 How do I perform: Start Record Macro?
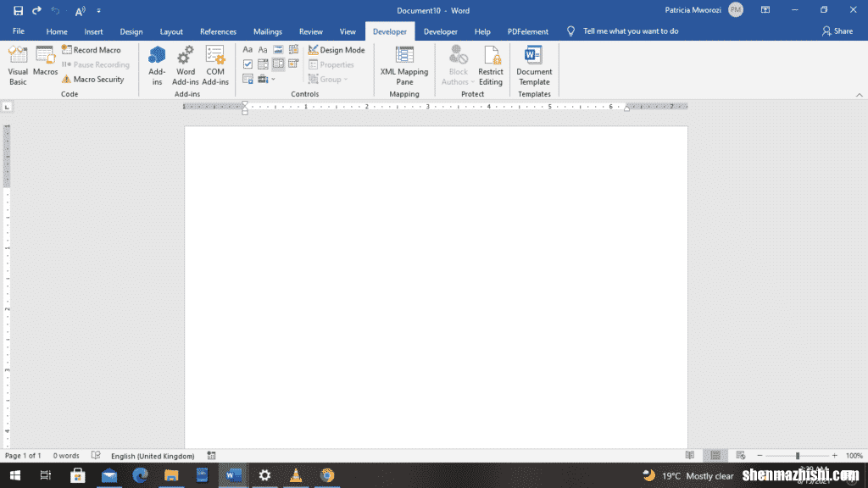click(92, 50)
